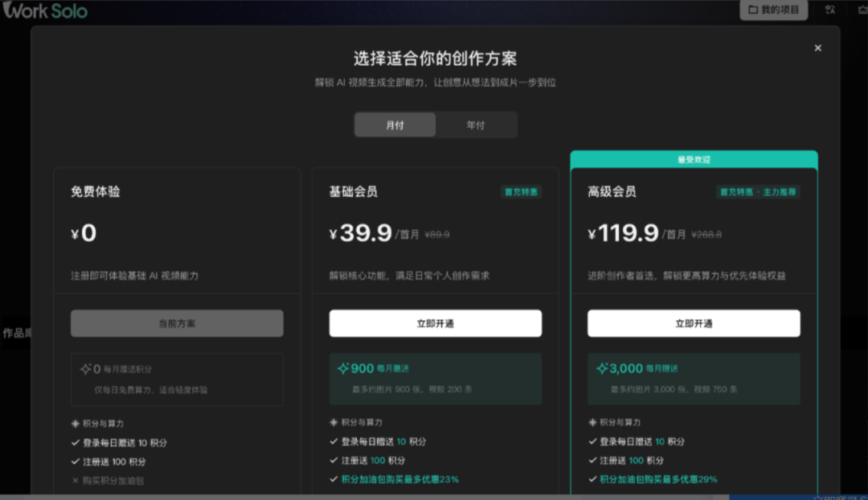Click the 积分与算力 icon in free plan
The image size is (868, 500).
76,424
